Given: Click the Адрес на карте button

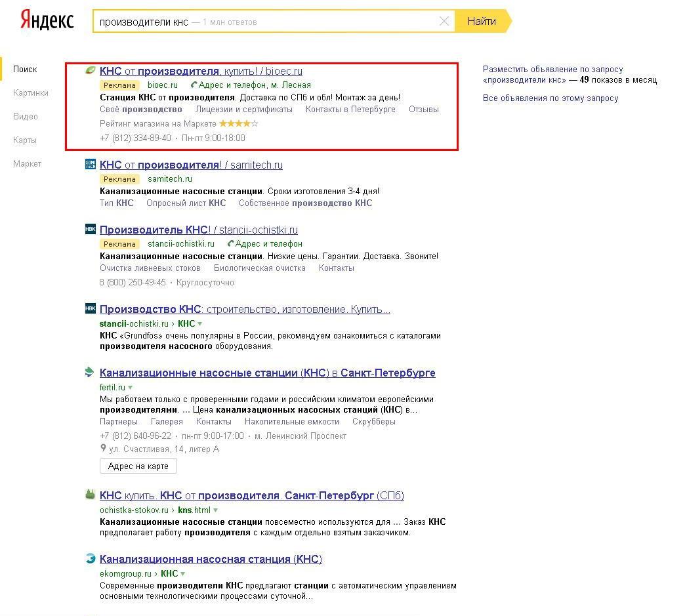Looking at the screenshot, I should click(x=138, y=466).
